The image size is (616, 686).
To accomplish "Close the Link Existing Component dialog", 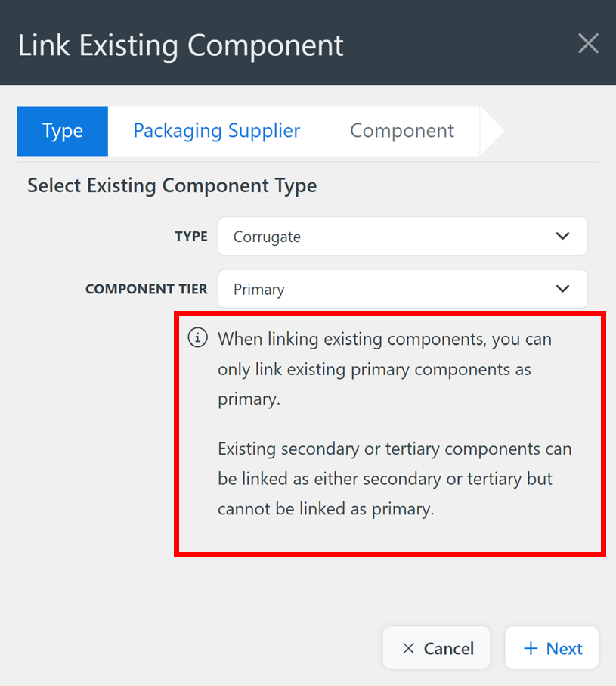I will [588, 44].
